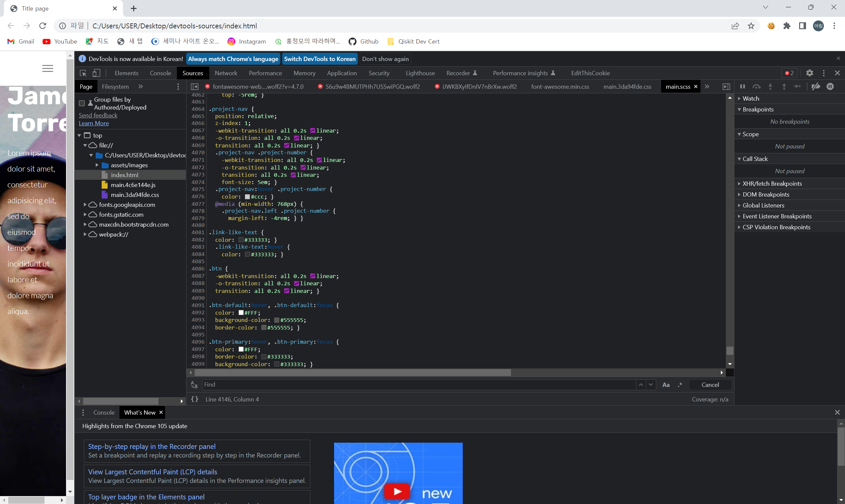Toggle the device toolbar icon
This screenshot has height=504, width=845.
[96, 73]
